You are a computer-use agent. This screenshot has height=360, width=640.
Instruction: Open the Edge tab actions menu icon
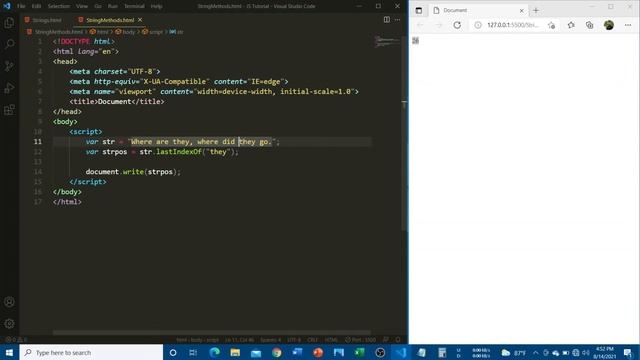click(419, 10)
